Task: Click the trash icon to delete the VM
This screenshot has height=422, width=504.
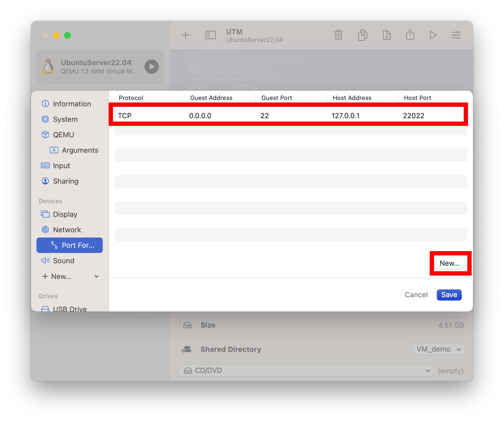Action: pos(338,35)
